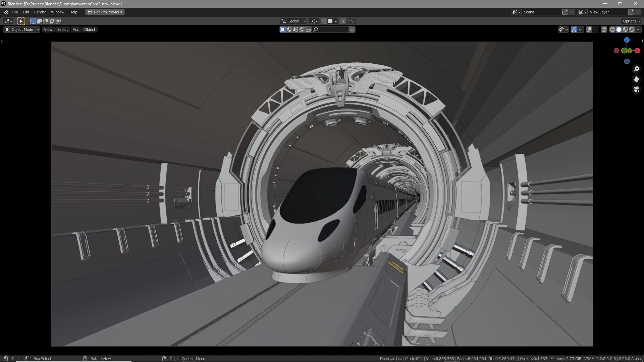This screenshot has height=362, width=644.
Task: Open the editor type dropdown
Action: click(8, 21)
